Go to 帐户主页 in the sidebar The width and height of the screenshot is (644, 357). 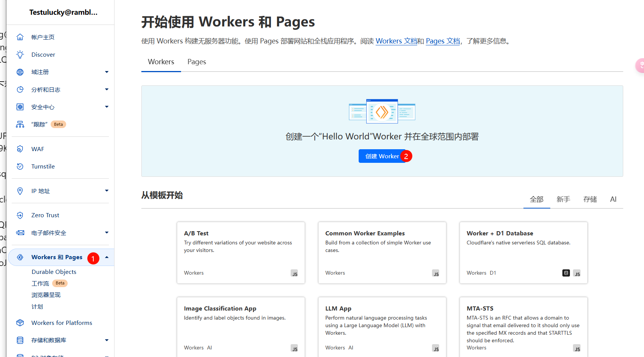[43, 37]
